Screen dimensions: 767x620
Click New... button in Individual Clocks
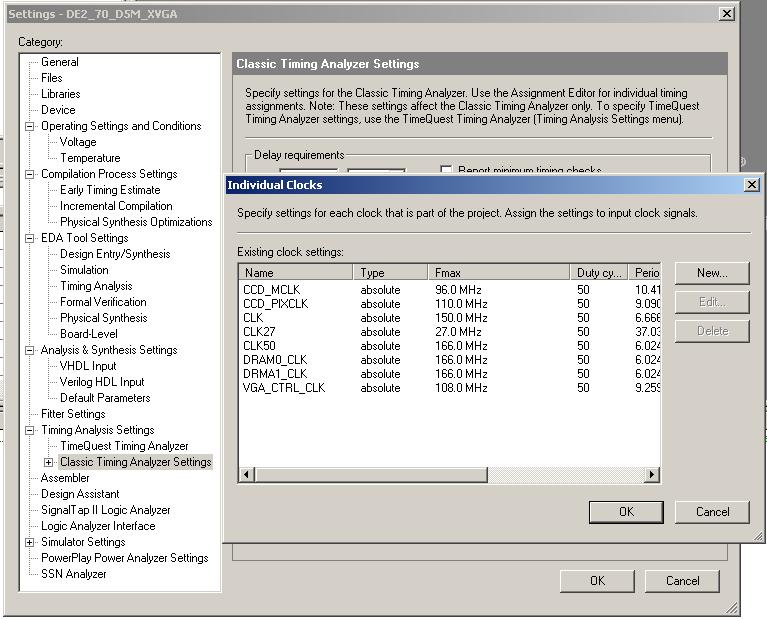point(712,273)
